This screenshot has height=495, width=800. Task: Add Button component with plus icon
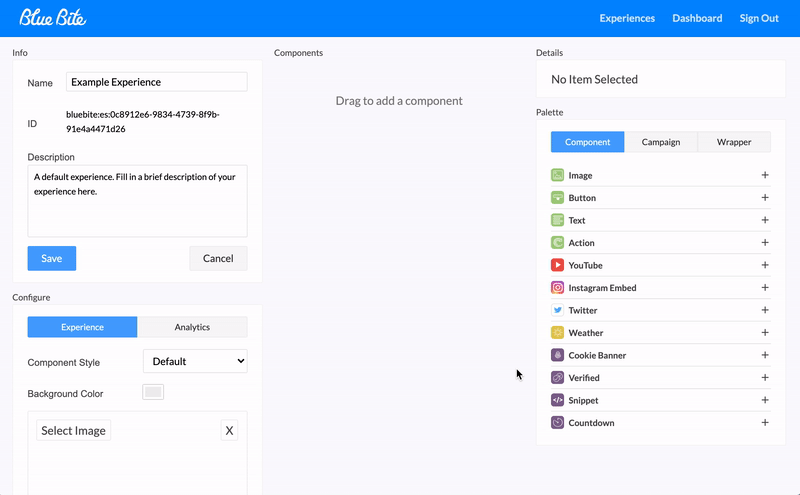pyautogui.click(x=765, y=197)
